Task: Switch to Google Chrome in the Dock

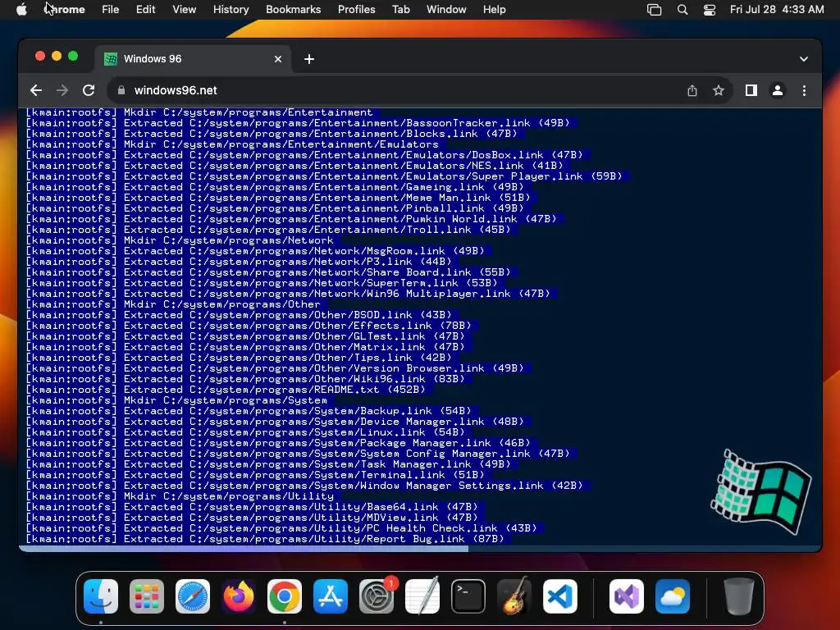Action: pyautogui.click(x=285, y=596)
